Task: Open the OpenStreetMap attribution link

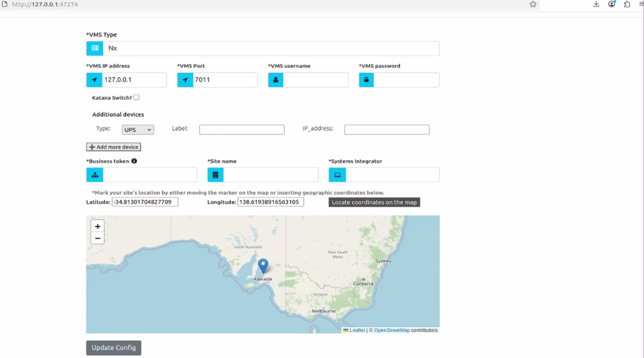Action: point(391,331)
